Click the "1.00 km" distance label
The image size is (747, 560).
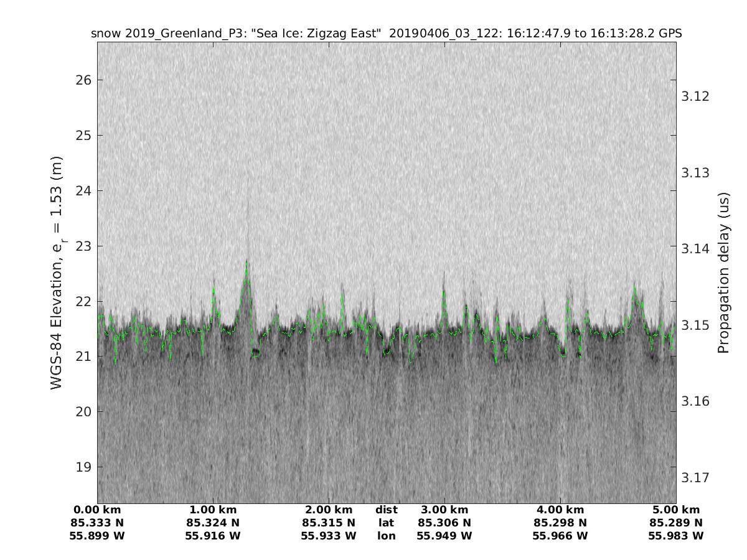[x=213, y=510]
